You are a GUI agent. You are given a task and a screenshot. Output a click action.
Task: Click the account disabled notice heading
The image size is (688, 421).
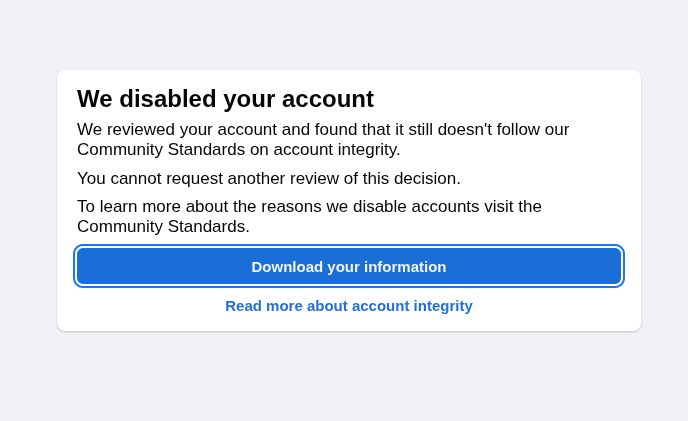225,99
